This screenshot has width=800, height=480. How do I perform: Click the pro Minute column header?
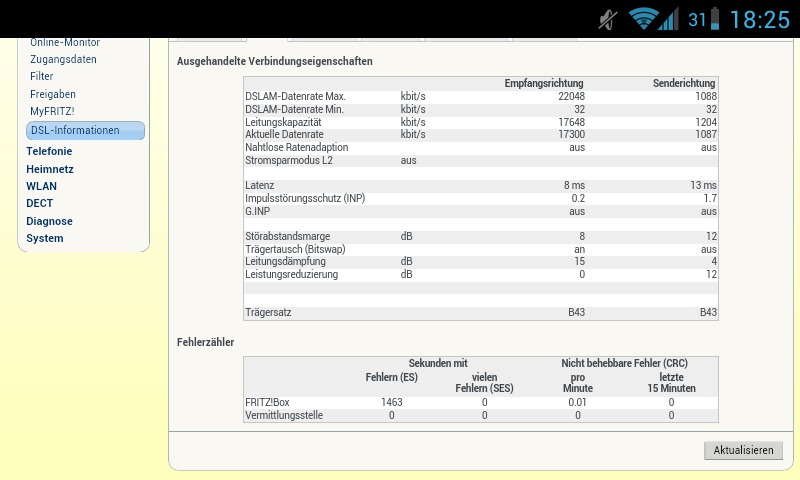tap(578, 383)
